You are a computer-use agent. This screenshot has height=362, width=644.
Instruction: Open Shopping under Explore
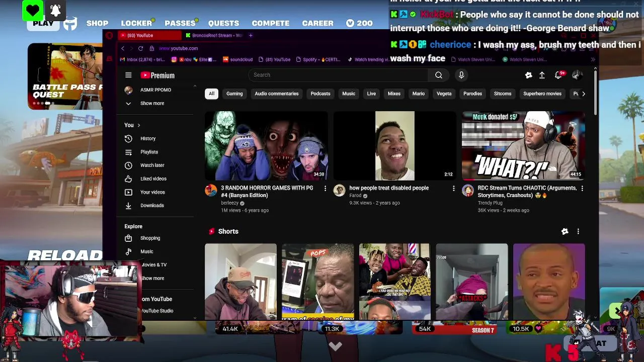click(x=150, y=238)
